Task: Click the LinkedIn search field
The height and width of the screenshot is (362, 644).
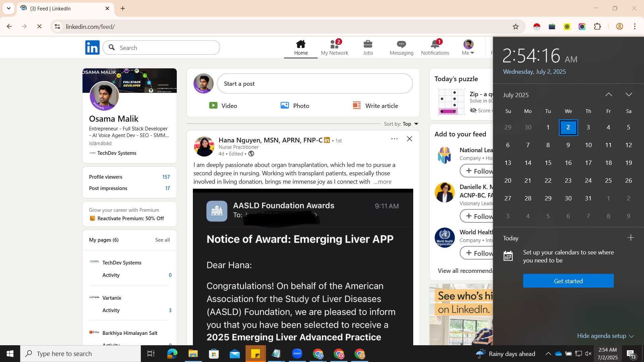Action: click(x=161, y=48)
